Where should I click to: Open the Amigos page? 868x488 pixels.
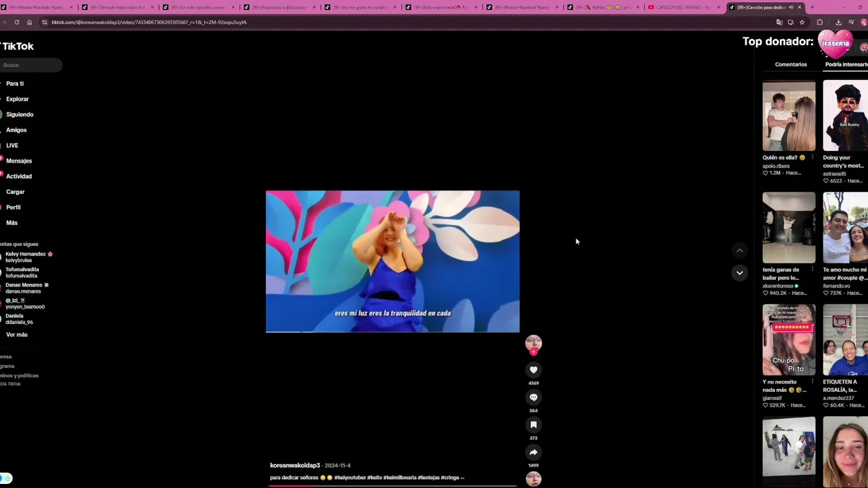click(16, 130)
